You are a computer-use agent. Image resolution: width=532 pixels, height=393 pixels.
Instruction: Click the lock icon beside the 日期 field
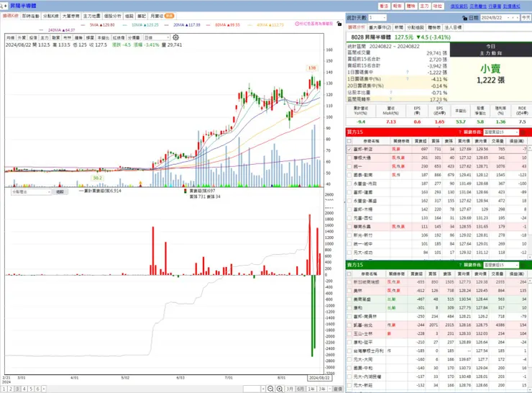[x=464, y=18]
